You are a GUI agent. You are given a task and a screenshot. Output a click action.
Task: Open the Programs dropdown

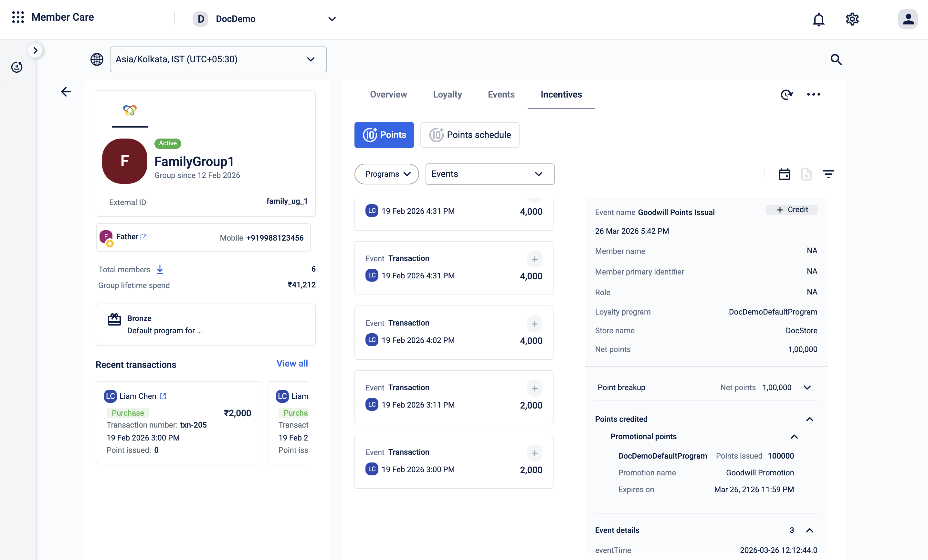coord(386,174)
